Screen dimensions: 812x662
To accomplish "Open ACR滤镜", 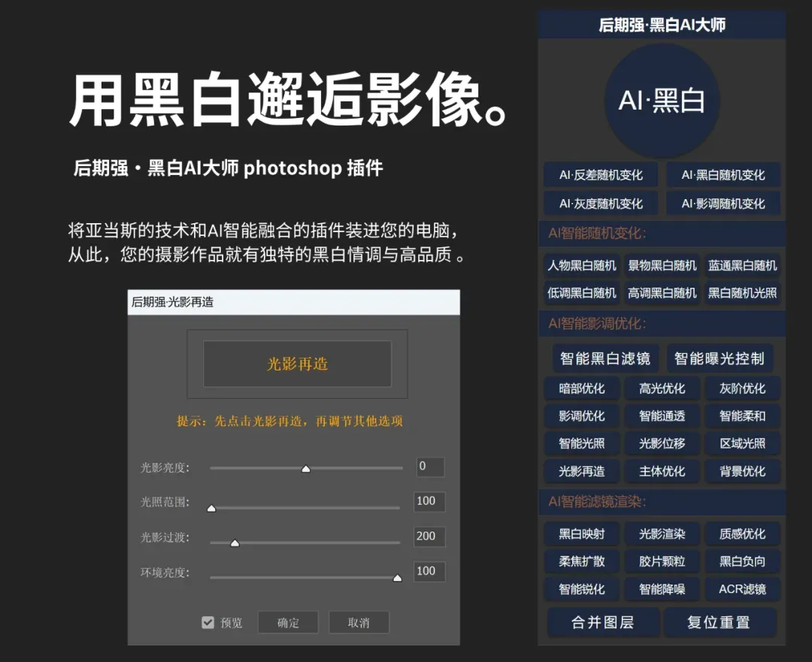I will [x=742, y=589].
